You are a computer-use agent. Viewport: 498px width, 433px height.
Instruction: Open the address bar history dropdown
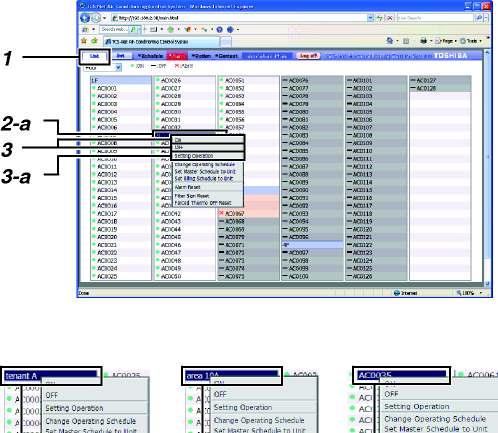coord(370,18)
